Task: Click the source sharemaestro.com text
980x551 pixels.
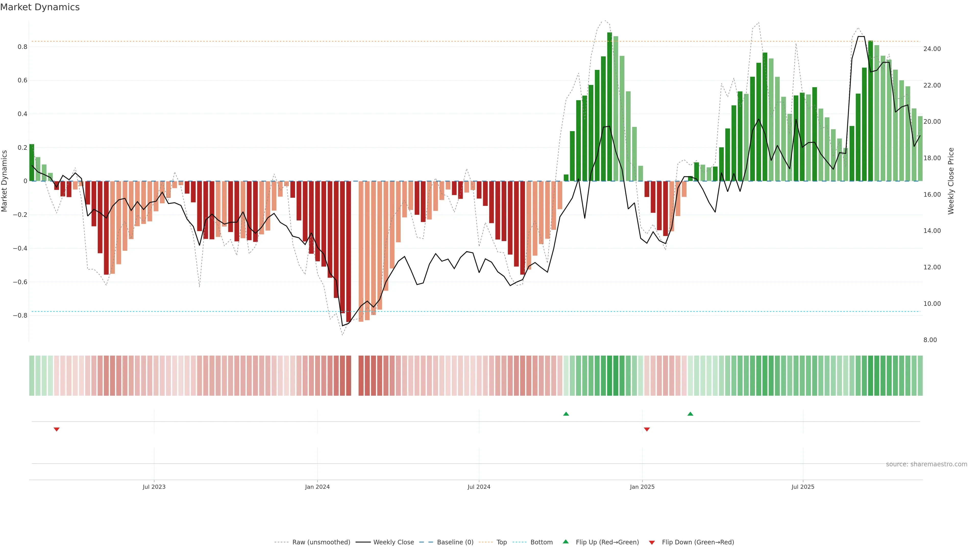Action: point(926,464)
